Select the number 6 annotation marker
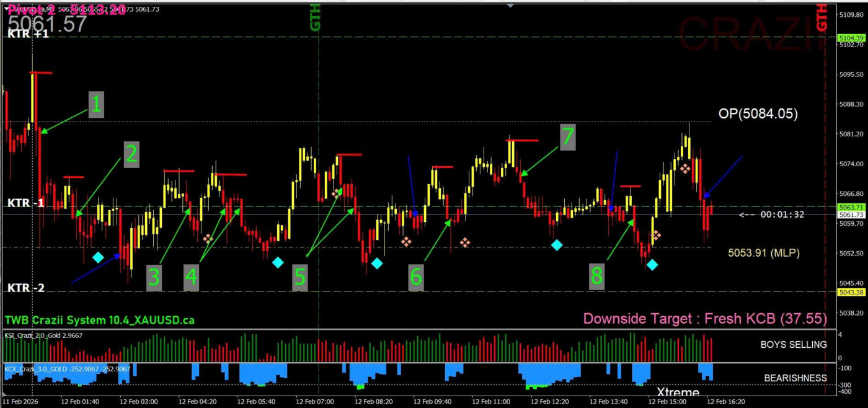Screen dimensions: 868x408 coord(416,277)
